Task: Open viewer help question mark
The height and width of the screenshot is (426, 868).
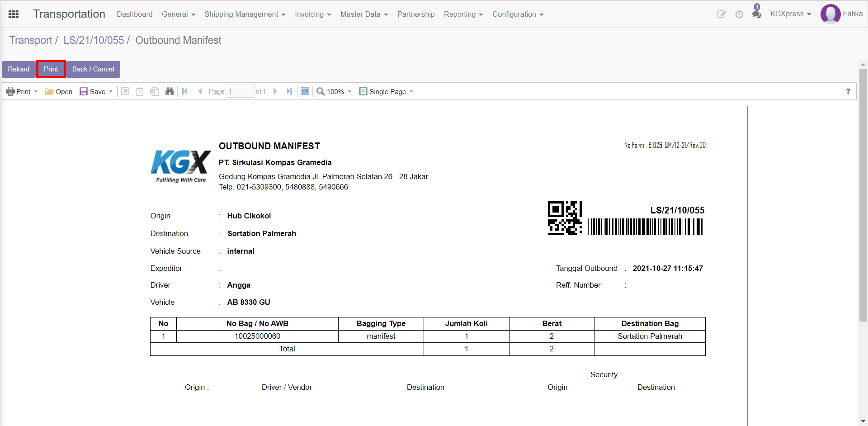Action: click(x=848, y=91)
